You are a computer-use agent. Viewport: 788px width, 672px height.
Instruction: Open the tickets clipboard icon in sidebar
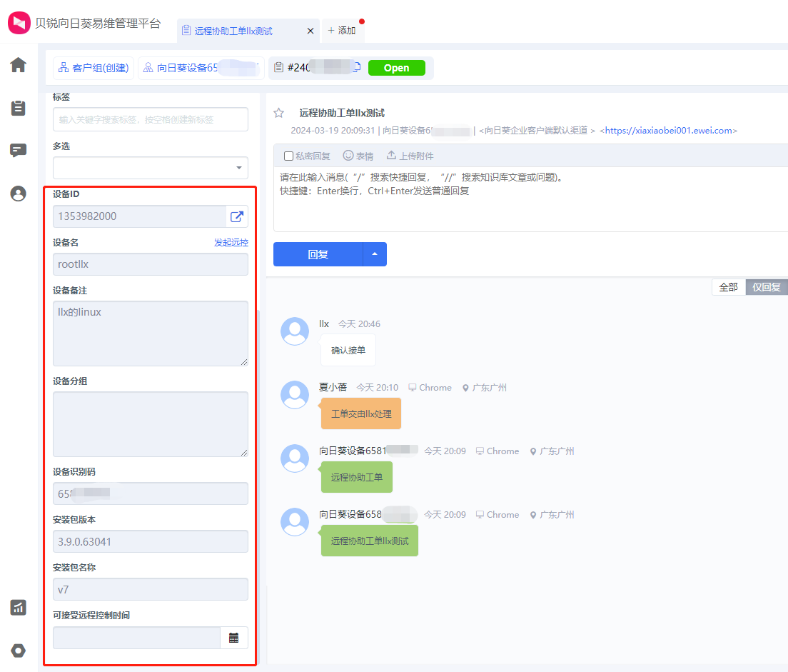18,108
